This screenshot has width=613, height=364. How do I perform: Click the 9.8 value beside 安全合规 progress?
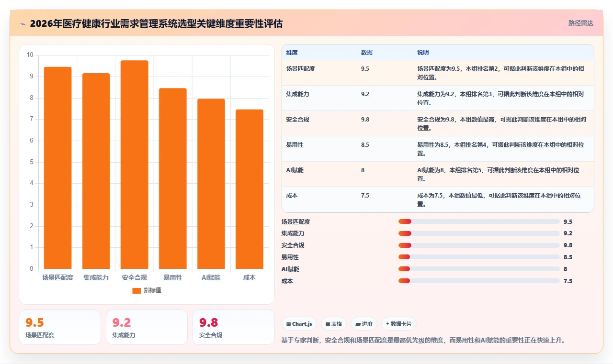pyautogui.click(x=568, y=245)
